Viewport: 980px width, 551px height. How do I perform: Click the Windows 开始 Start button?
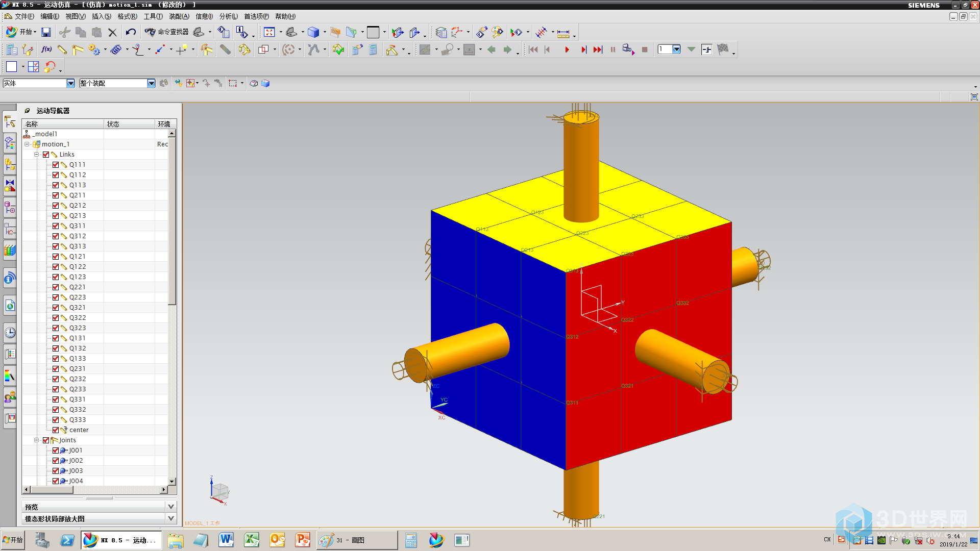click(13, 540)
